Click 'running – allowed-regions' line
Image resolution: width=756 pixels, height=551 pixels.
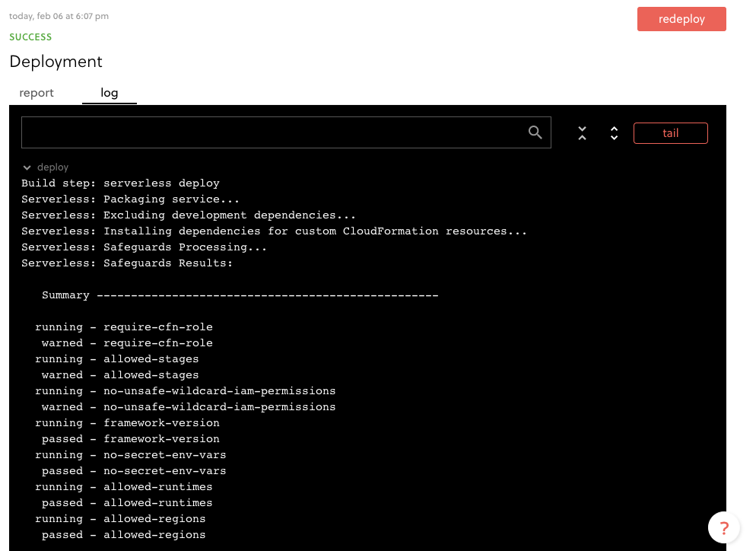click(120, 519)
